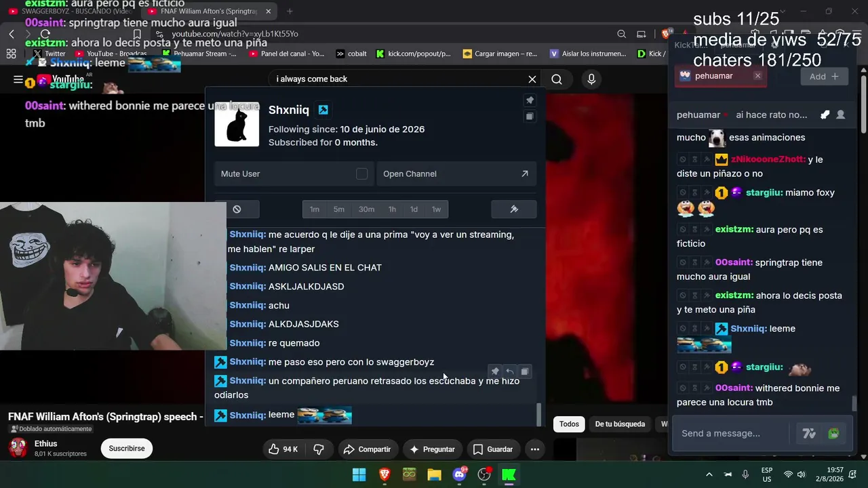
Task: Open the 'YouTube - Broadcas' bookmark
Action: (111, 54)
